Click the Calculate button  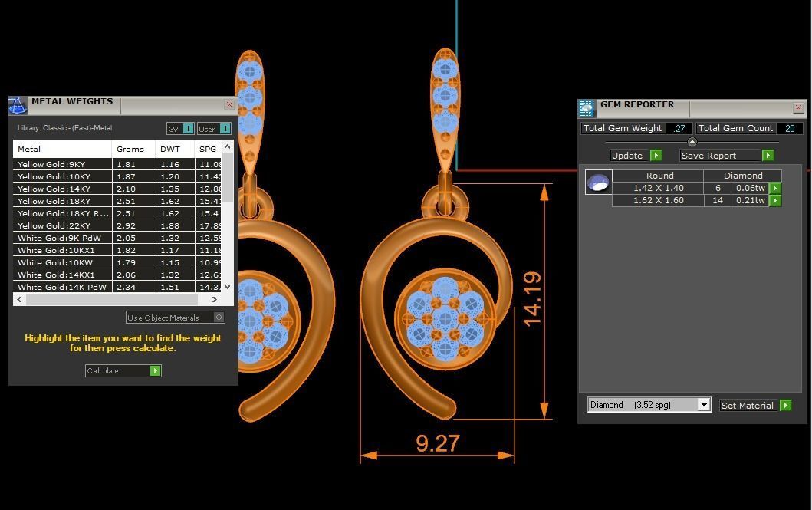[123, 370]
